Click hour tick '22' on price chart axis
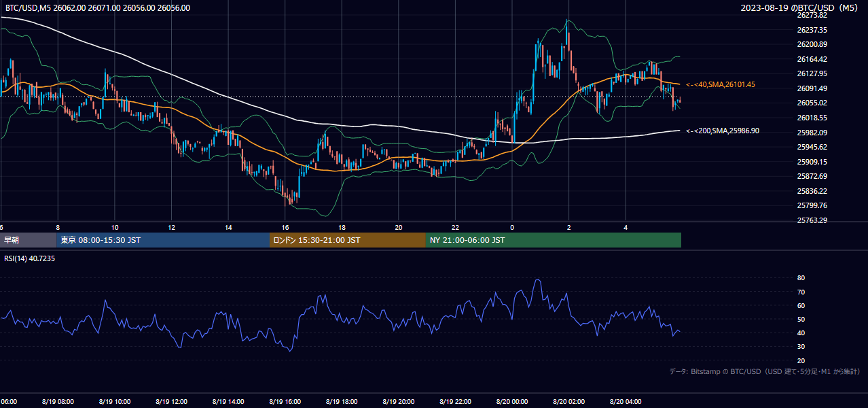The height and width of the screenshot is (408, 868). (x=456, y=227)
